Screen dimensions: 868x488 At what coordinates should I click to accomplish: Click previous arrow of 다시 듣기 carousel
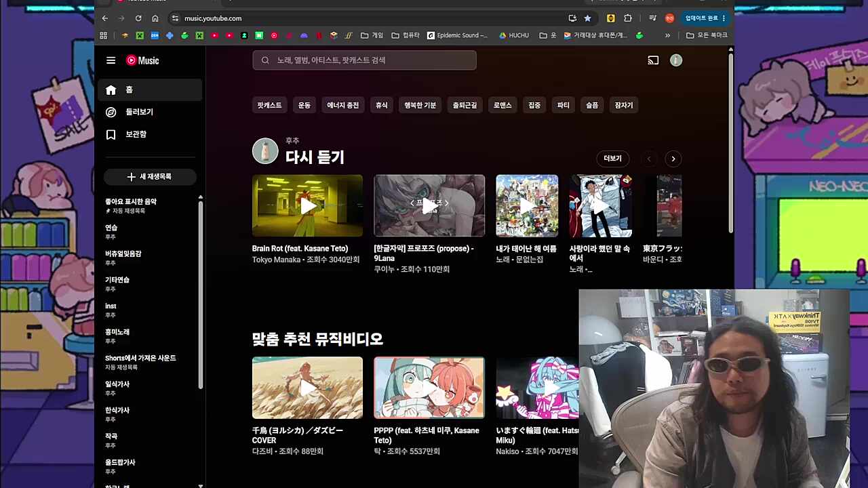tap(649, 159)
